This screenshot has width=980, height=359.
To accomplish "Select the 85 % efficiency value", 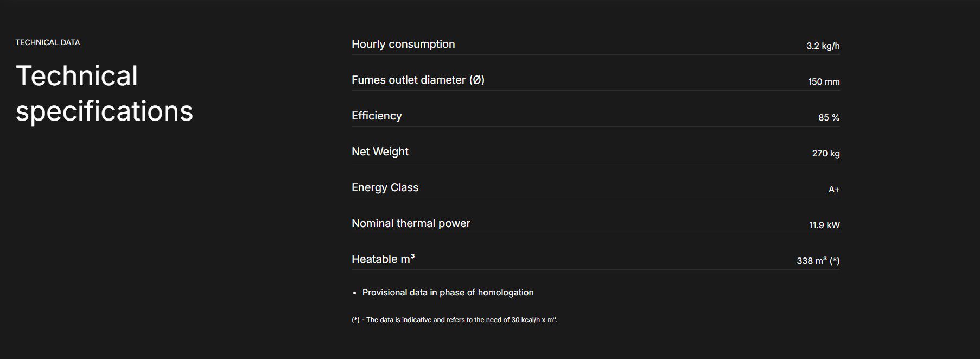I will point(829,118).
